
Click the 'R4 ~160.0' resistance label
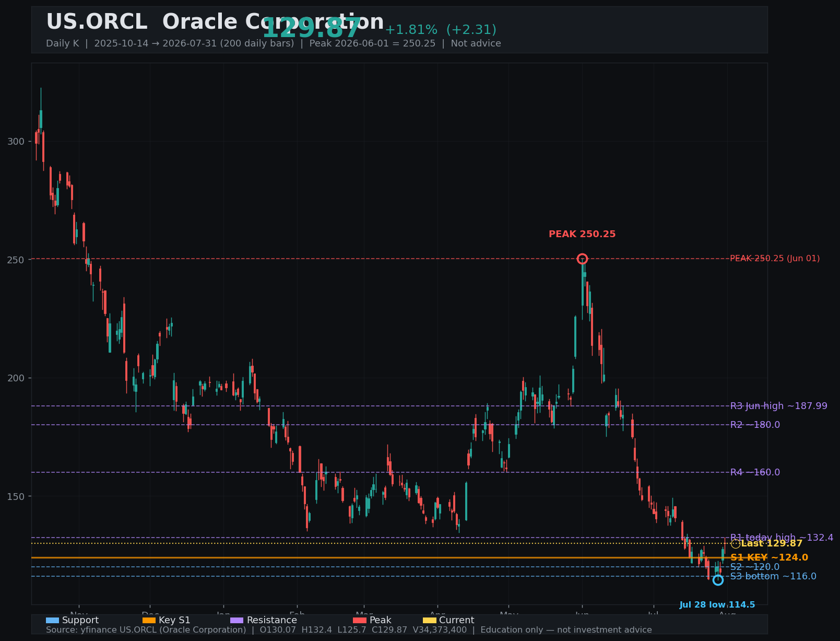pos(755,472)
